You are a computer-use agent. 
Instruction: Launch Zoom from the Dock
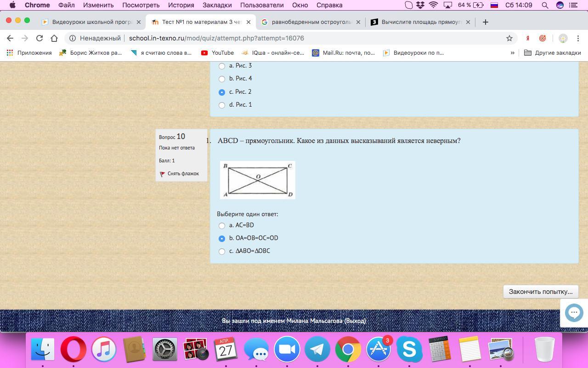(287, 350)
